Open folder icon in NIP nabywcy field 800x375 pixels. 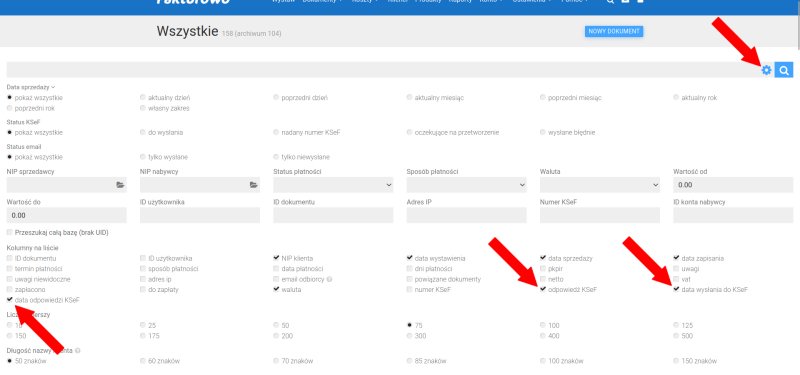coord(253,185)
